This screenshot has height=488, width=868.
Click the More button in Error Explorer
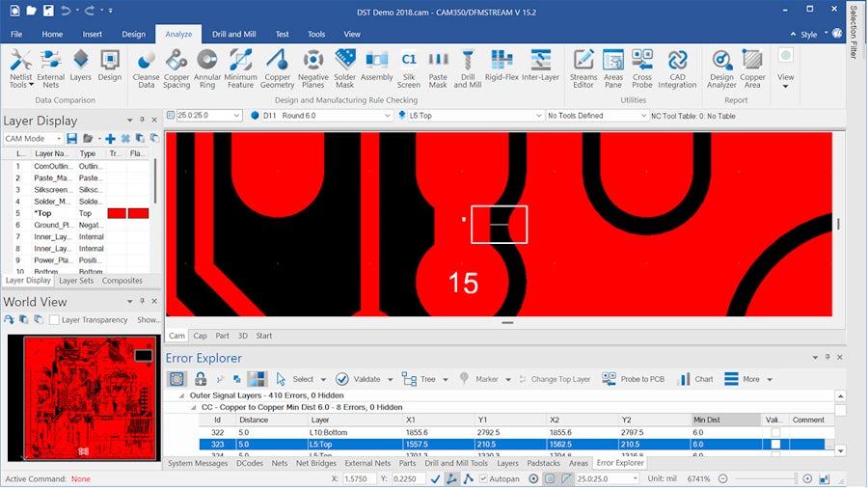pos(743,379)
